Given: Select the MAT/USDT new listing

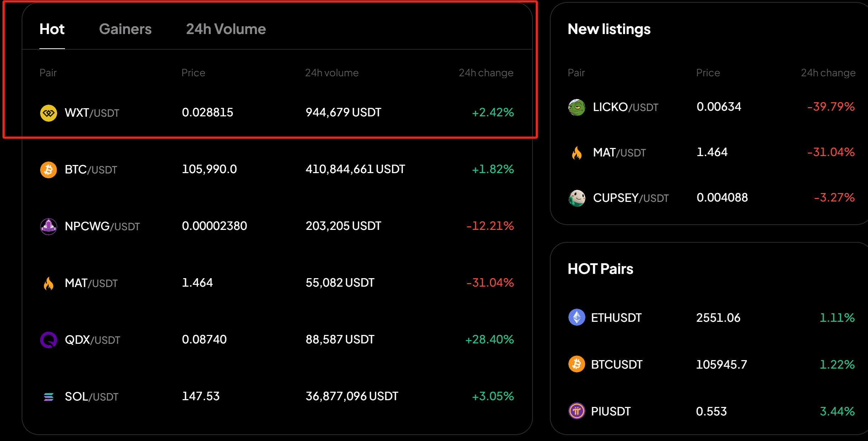Looking at the screenshot, I should (619, 152).
